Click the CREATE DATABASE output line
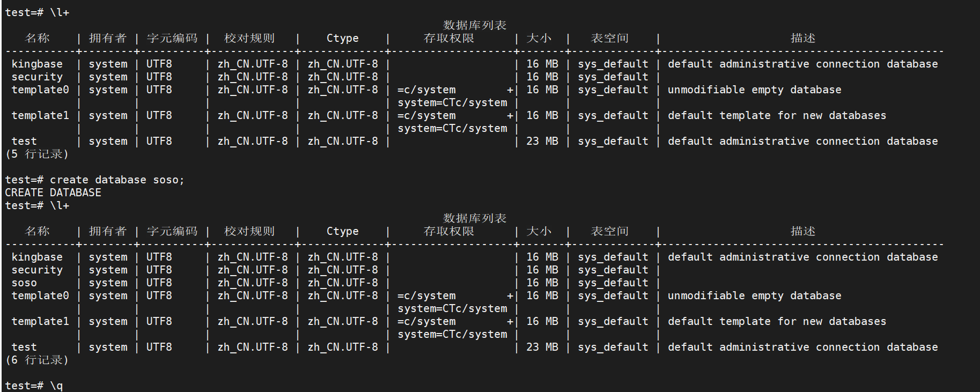Viewport: 980px width, 392px height. pyautogui.click(x=53, y=193)
